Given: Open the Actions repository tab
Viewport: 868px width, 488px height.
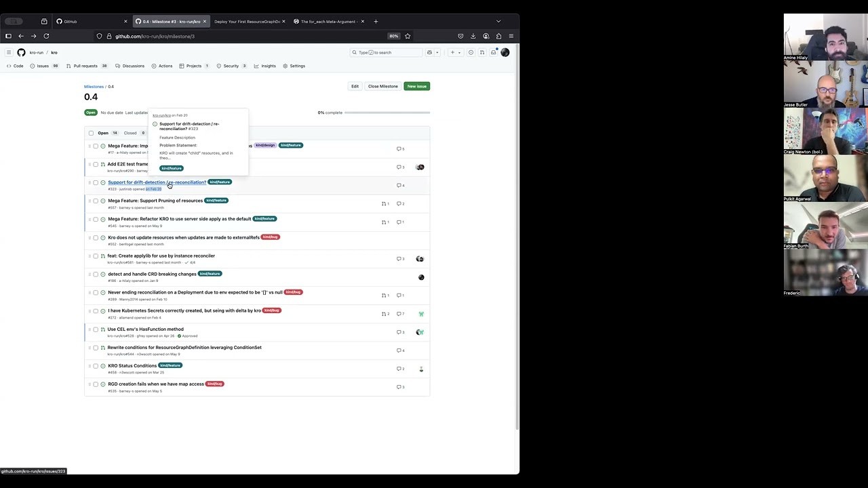Looking at the screenshot, I should click(x=162, y=66).
